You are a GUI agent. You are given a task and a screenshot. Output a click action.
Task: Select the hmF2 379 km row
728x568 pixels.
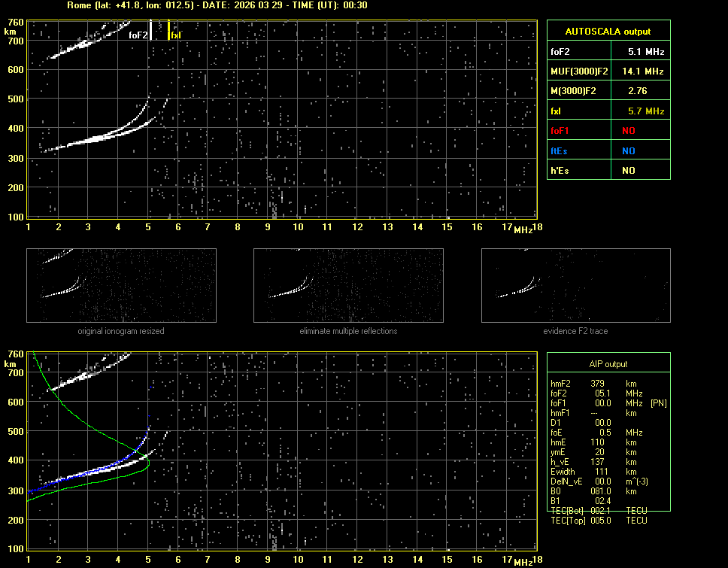click(x=598, y=384)
